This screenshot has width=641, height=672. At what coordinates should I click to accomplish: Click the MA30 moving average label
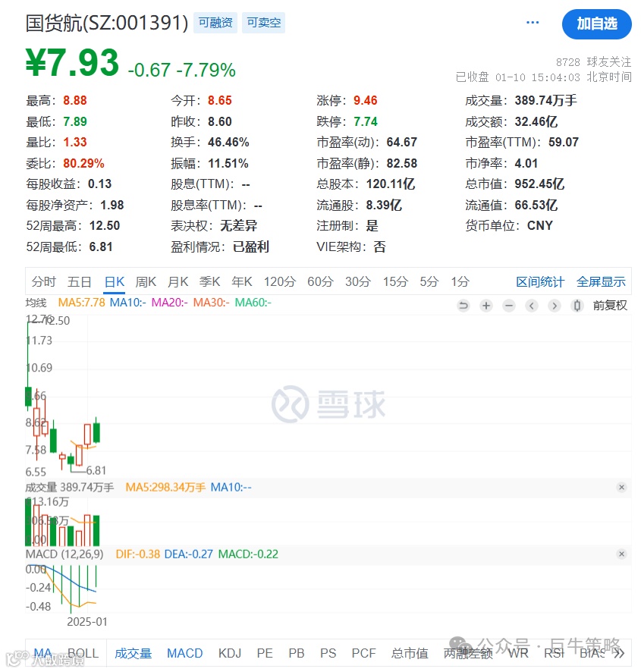(x=211, y=303)
